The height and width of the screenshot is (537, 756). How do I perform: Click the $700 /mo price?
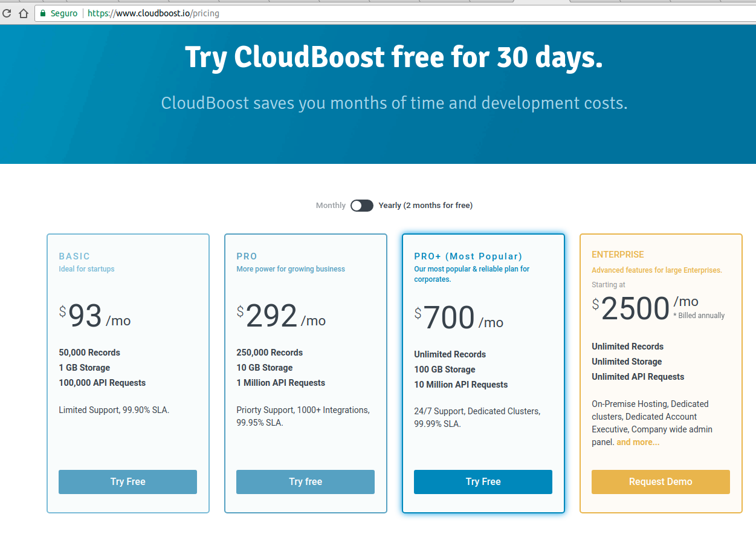coord(459,318)
